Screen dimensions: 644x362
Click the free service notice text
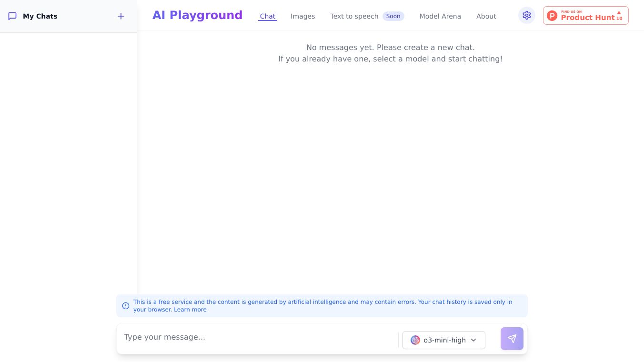[322, 306]
